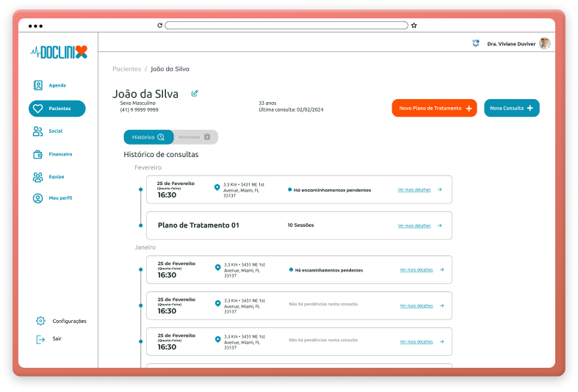578x392 pixels.
Task: Click the Nova Consulta button
Action: [511, 108]
